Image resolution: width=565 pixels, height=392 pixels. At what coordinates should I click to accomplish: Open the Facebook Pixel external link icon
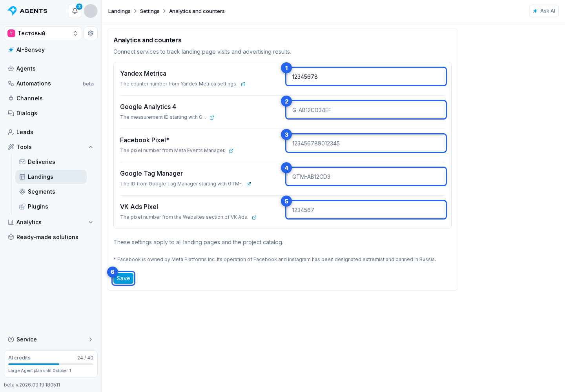(231, 151)
